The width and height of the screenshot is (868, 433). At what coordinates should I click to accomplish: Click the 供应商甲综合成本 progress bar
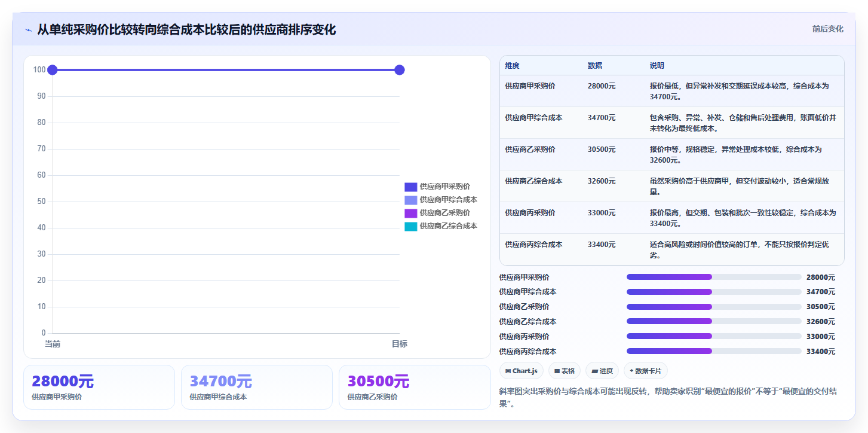[714, 292]
